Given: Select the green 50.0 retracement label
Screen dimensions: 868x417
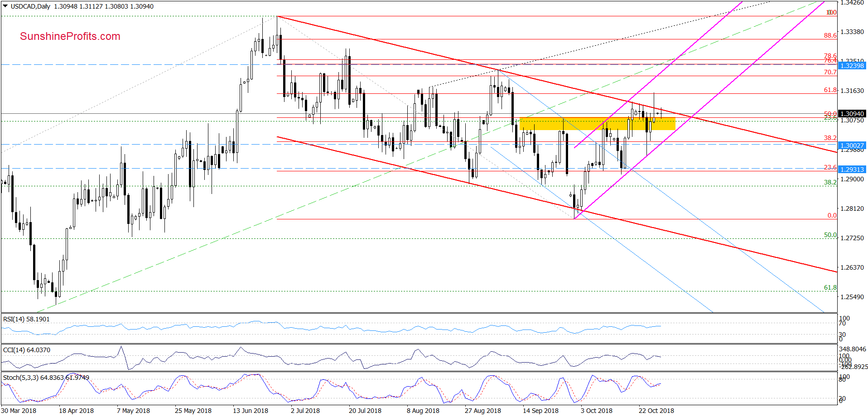Looking at the screenshot, I should 830,235.
